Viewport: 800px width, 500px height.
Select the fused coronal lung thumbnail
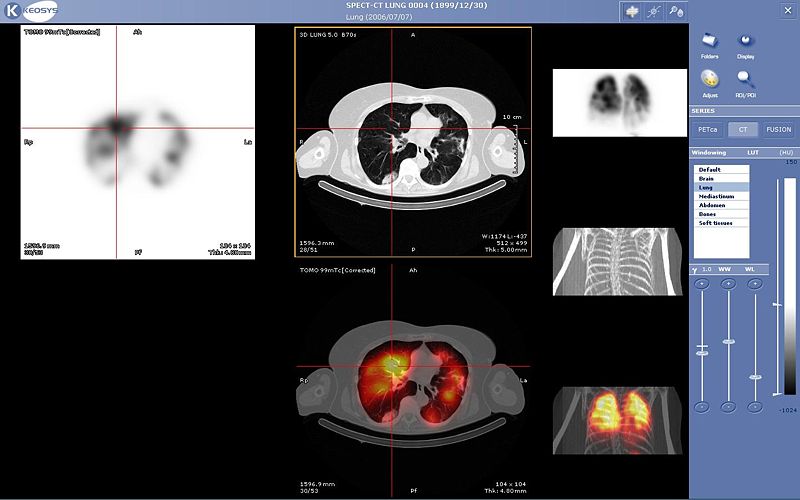pos(617,421)
